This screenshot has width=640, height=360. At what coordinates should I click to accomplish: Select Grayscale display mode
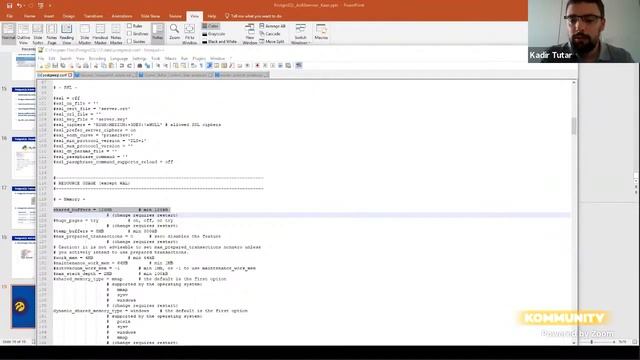point(214,33)
